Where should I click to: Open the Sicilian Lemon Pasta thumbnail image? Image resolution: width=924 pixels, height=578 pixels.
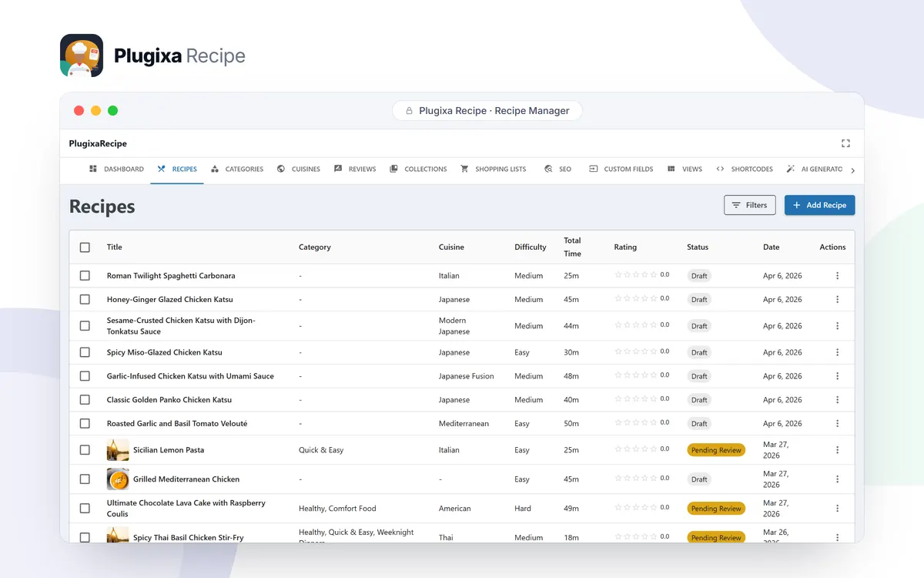pos(118,450)
